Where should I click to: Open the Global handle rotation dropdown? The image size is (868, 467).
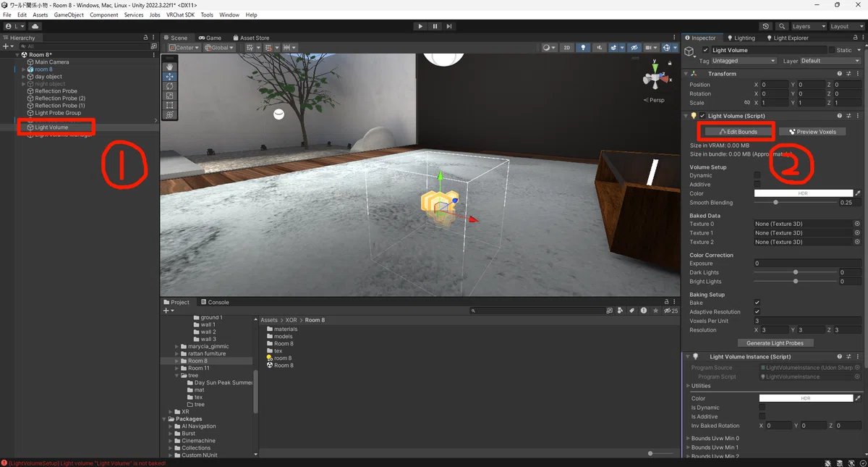pyautogui.click(x=218, y=48)
